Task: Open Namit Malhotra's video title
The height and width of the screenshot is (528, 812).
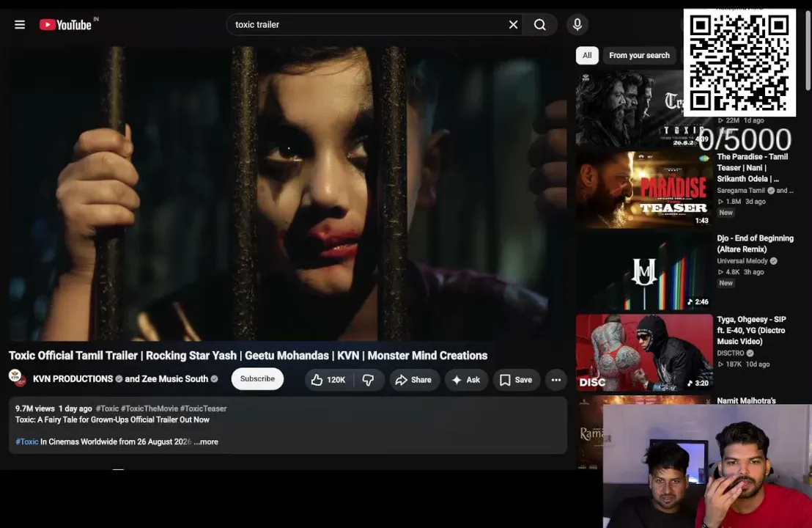Action: (x=746, y=400)
